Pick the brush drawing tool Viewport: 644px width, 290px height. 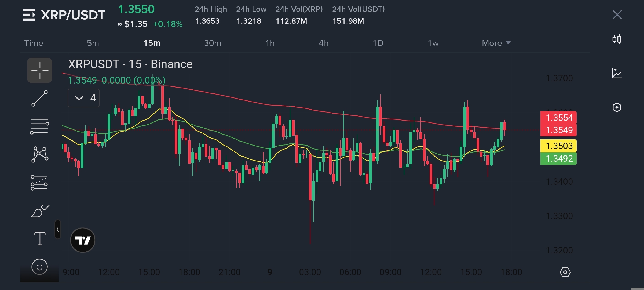point(39,211)
